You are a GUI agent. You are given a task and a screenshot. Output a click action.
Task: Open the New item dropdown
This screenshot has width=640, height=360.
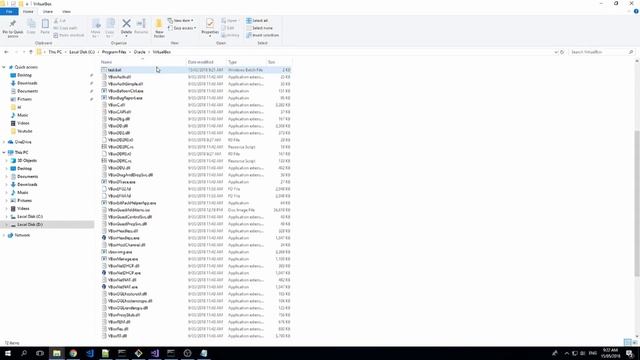[x=181, y=20]
